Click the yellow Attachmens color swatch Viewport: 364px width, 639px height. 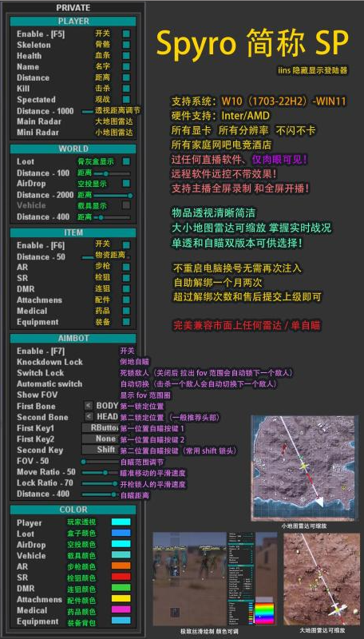(x=121, y=598)
